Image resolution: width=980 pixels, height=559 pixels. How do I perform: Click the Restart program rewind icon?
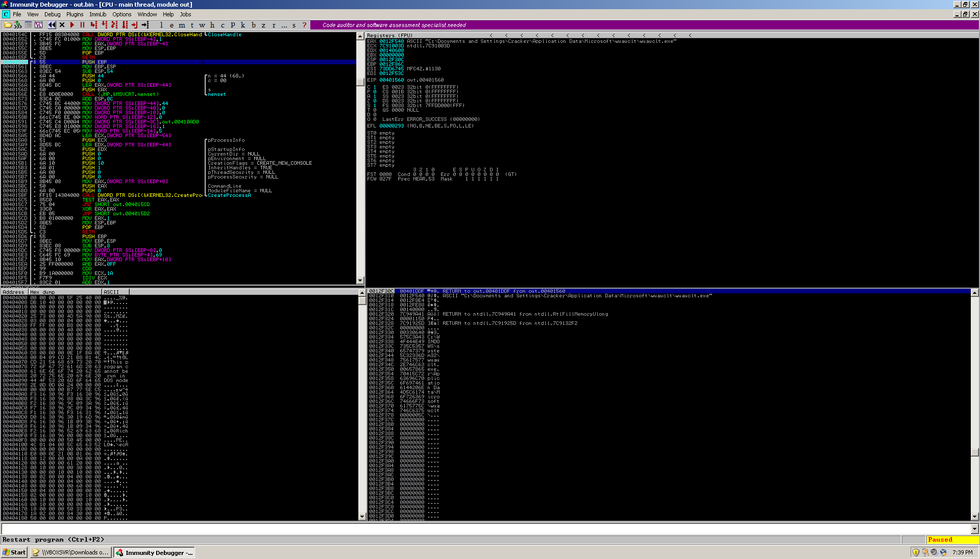52,25
